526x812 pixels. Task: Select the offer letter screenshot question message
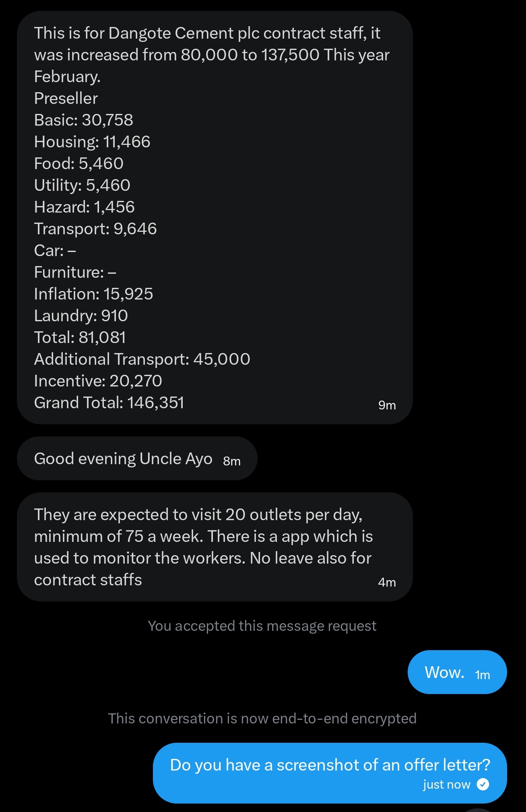pos(330,773)
